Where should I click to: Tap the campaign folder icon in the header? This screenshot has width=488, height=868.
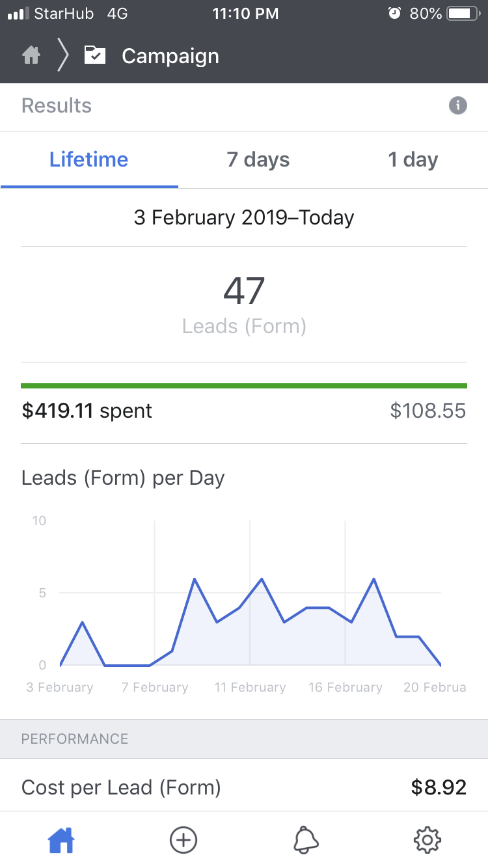pyautogui.click(x=95, y=56)
